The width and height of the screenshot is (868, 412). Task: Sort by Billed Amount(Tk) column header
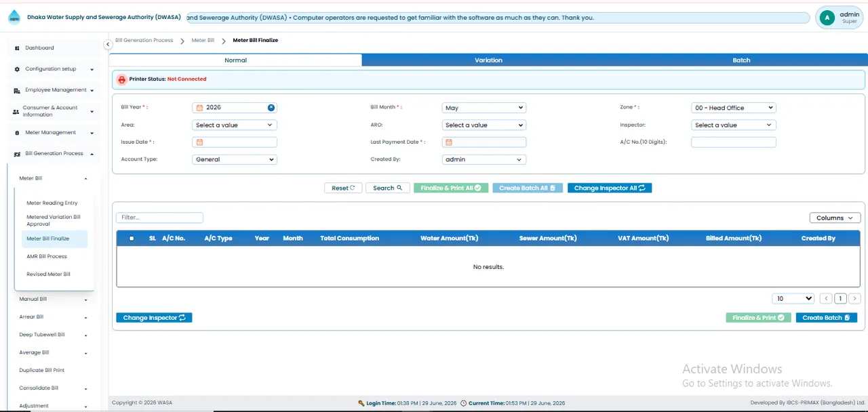pyautogui.click(x=734, y=239)
